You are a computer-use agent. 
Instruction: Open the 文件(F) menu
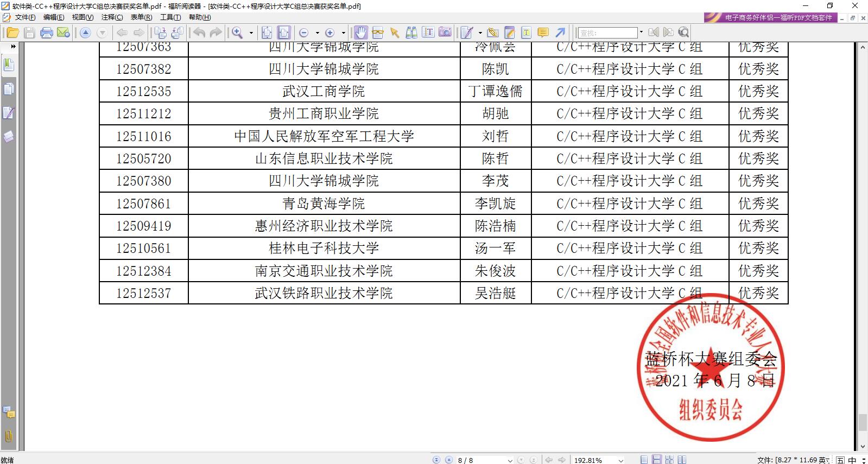point(25,17)
